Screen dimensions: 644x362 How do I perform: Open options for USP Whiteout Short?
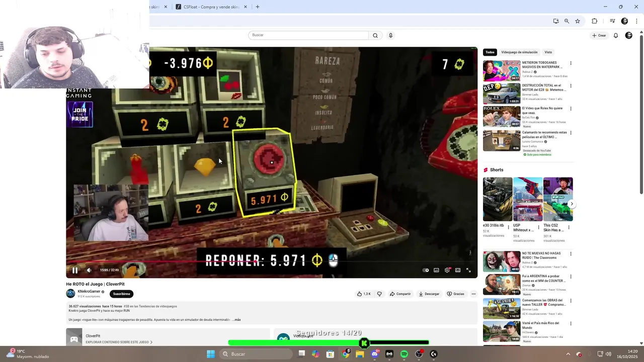pyautogui.click(x=538, y=227)
